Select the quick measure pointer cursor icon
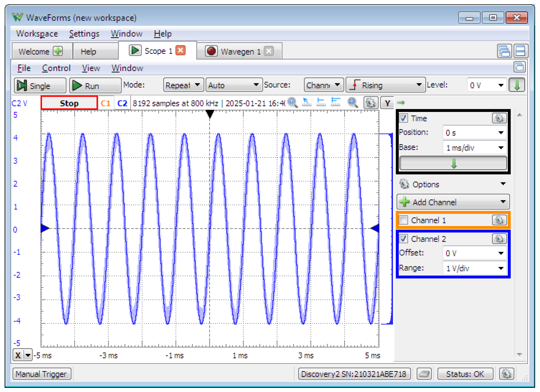The width and height of the screenshot is (540, 392). 306,102
